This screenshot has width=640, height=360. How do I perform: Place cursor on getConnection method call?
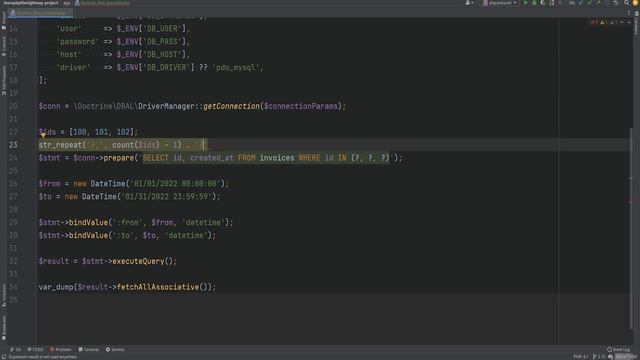[x=231, y=106]
